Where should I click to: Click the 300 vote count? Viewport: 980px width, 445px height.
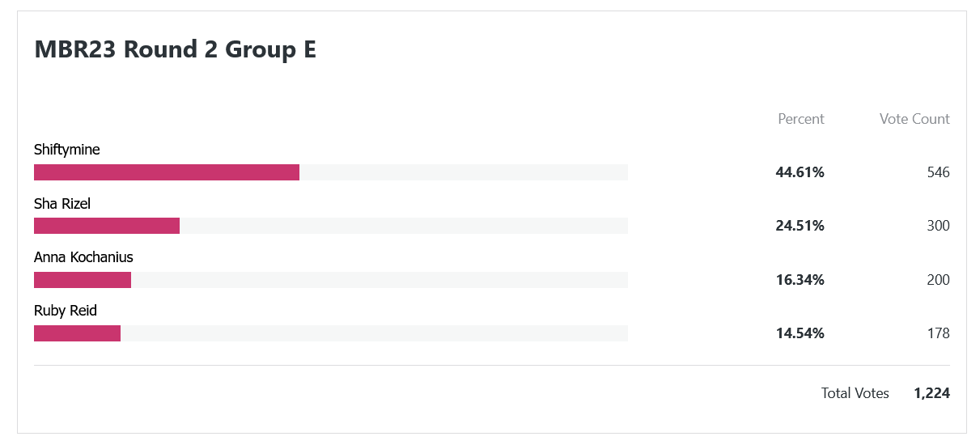click(939, 226)
